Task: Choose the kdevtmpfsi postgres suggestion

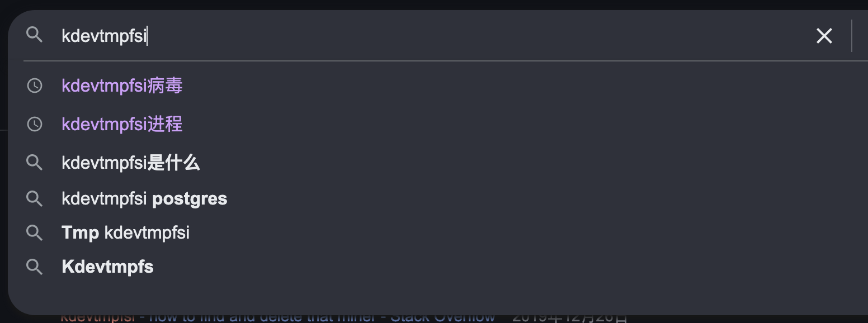Action: [144, 198]
